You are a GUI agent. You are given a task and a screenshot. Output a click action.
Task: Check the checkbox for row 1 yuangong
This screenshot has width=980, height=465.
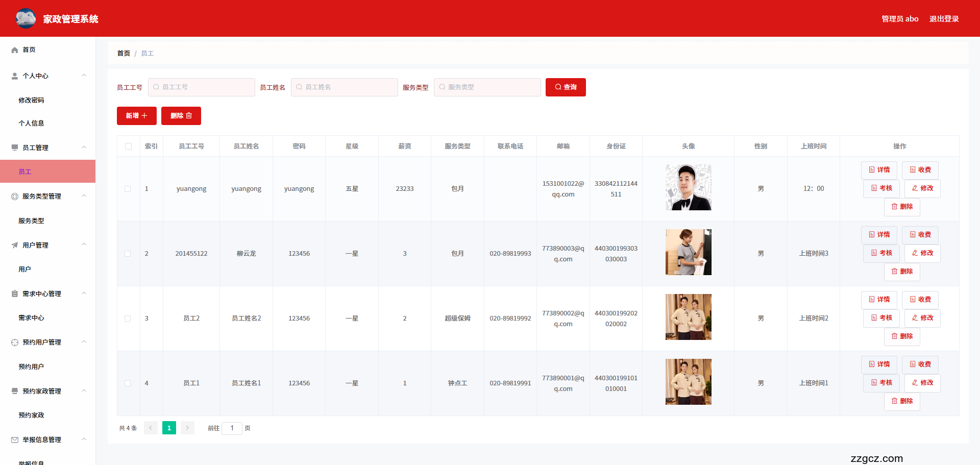(x=128, y=189)
